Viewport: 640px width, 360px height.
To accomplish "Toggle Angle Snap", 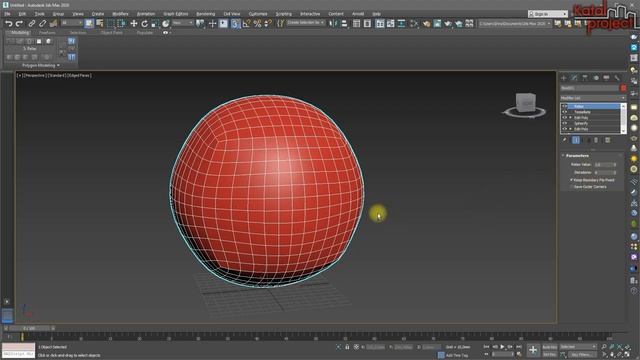I will (x=247, y=24).
